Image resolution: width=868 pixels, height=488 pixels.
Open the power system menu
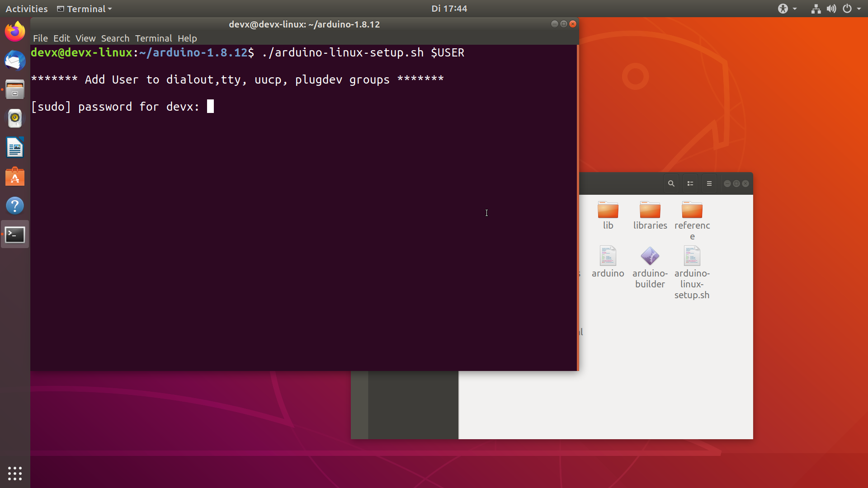coord(852,9)
